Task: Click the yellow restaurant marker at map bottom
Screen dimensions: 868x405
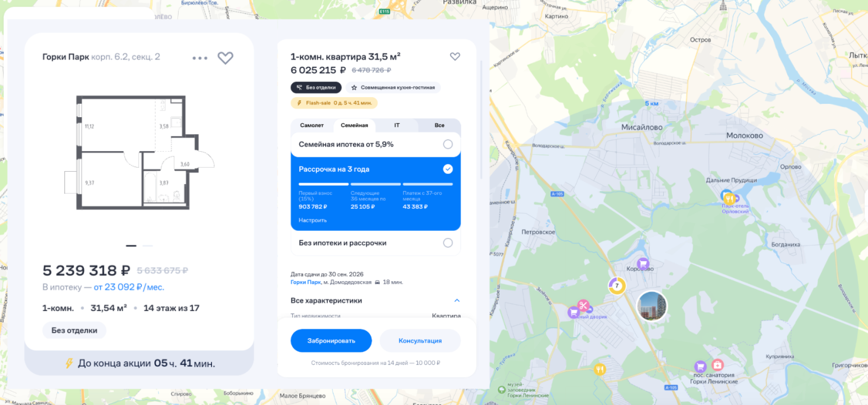Action: [600, 369]
